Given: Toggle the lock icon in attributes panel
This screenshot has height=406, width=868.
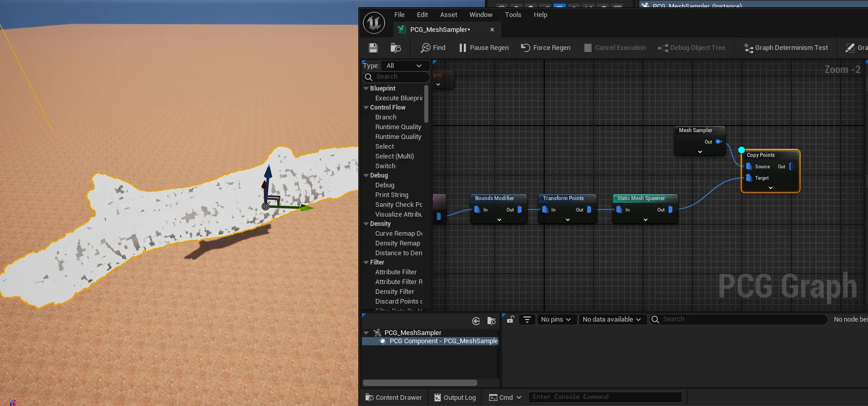Looking at the screenshot, I should [x=510, y=320].
